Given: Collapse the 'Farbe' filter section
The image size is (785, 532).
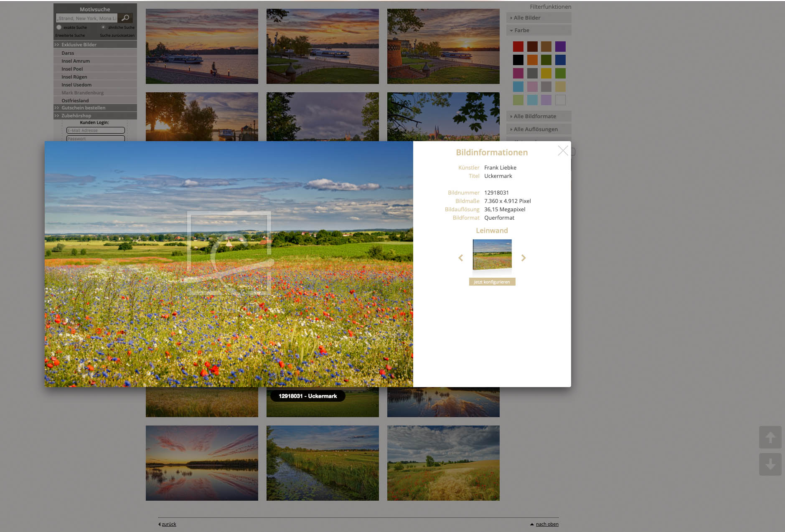Looking at the screenshot, I should pos(521,30).
